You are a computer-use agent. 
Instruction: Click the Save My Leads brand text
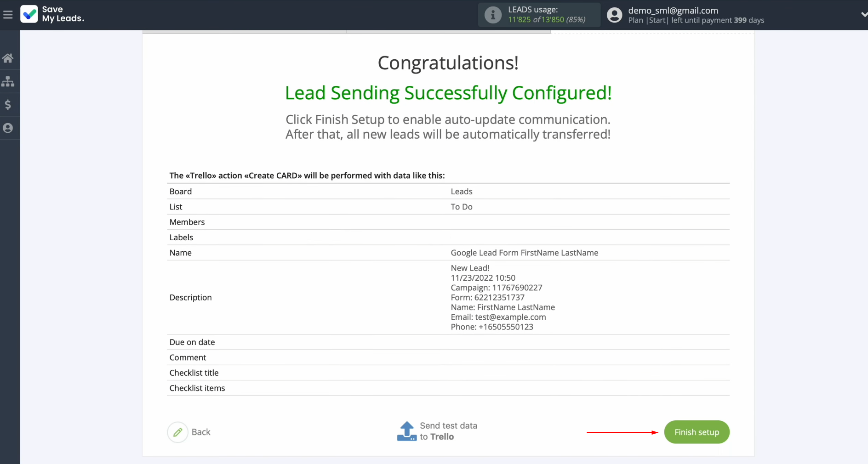click(63, 14)
